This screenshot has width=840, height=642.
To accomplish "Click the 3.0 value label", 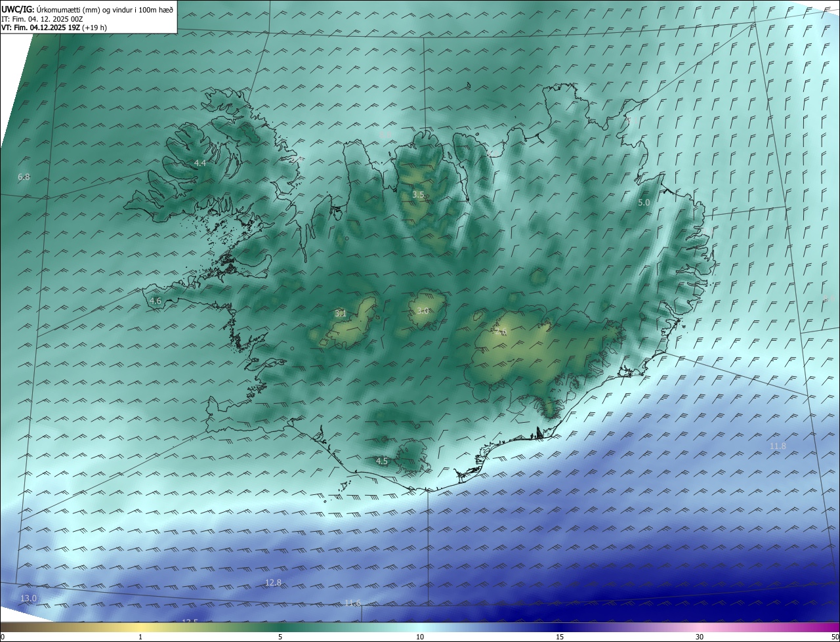I will pos(423,310).
